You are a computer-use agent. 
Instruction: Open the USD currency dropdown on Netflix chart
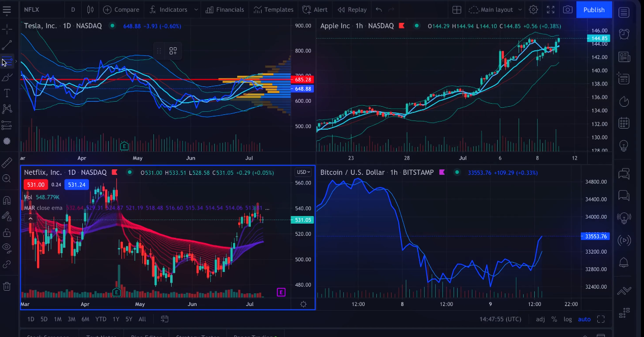pos(303,172)
